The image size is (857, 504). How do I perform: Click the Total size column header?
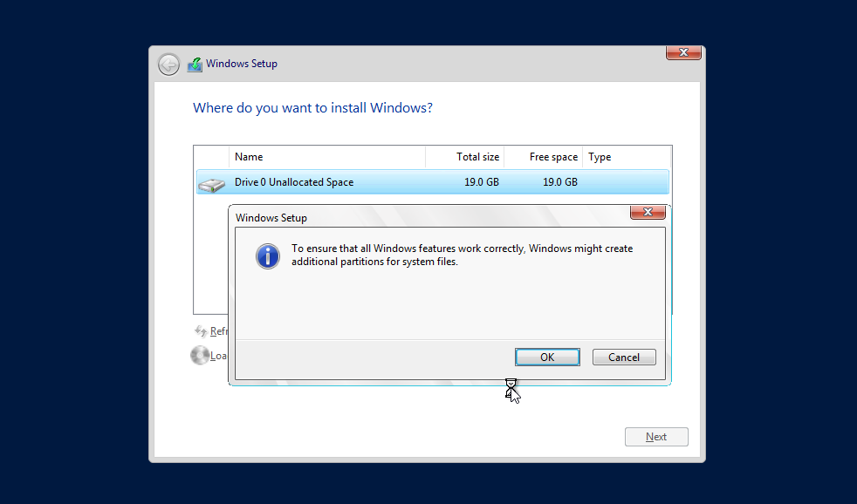coord(464,157)
